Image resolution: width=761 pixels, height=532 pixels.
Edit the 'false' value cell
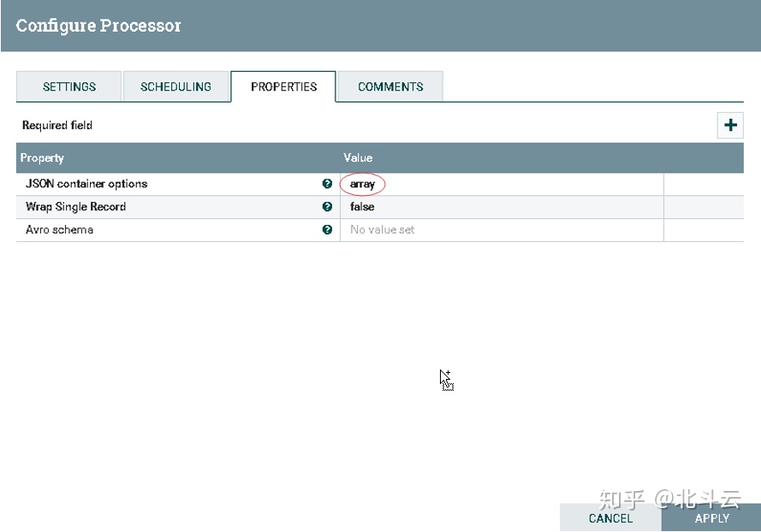[x=502, y=207]
